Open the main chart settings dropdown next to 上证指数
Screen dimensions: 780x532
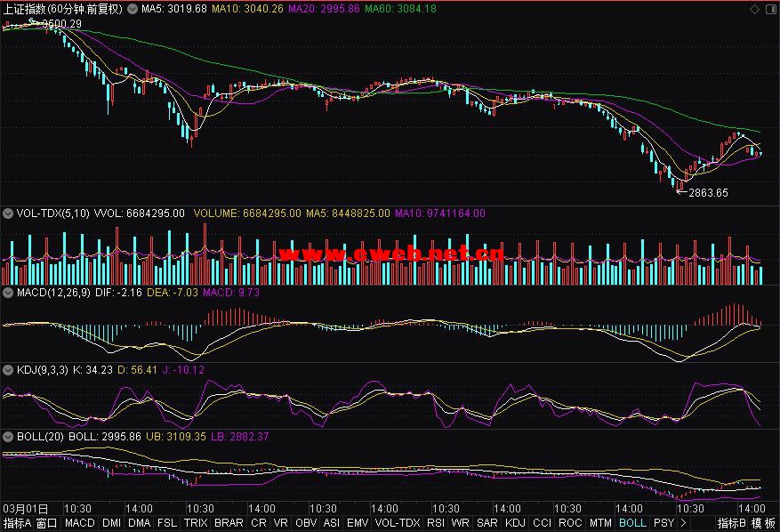133,8
